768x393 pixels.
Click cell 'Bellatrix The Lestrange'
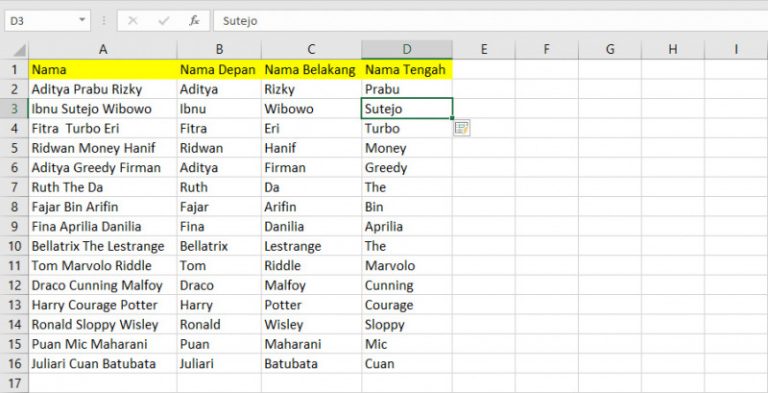pyautogui.click(x=103, y=246)
